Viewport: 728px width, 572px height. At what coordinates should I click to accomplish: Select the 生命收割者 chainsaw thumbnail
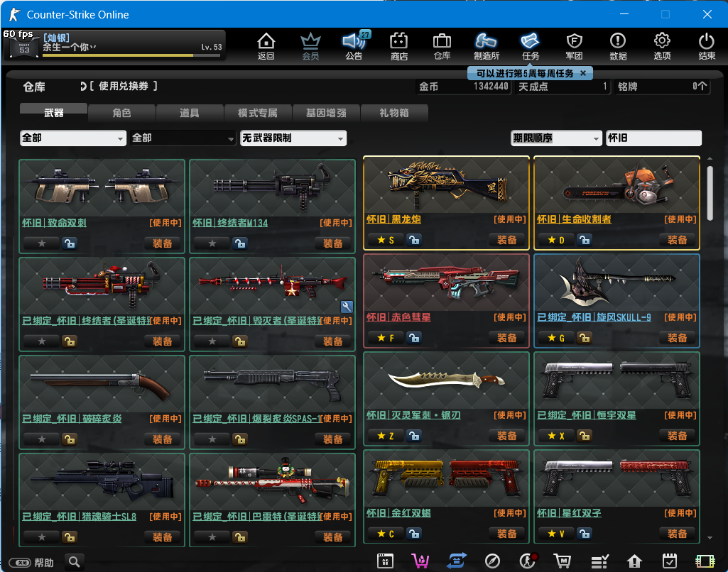(x=616, y=185)
